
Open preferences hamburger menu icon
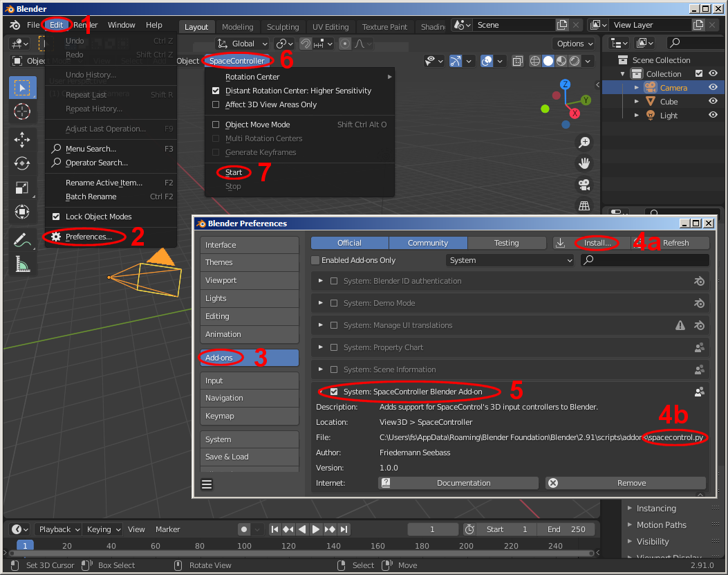[x=207, y=484]
